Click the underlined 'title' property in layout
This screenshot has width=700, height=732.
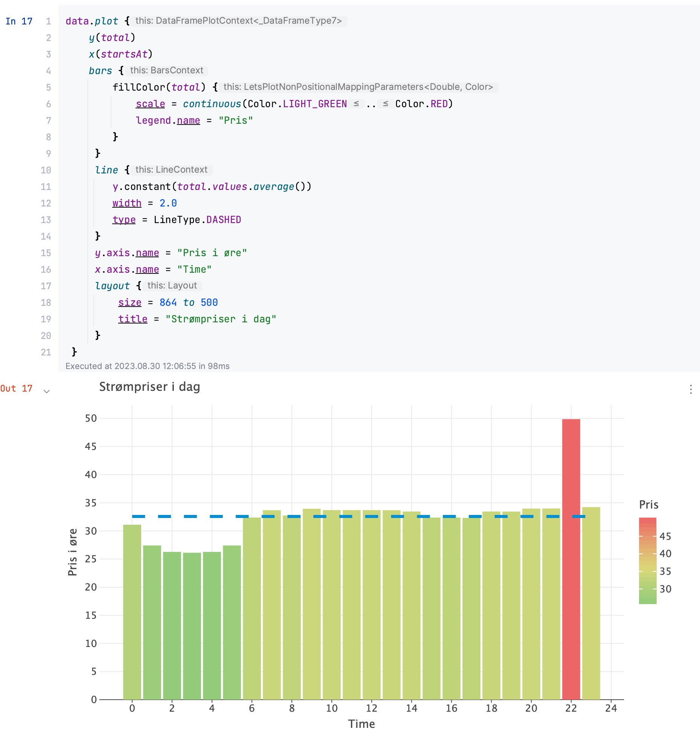click(x=132, y=319)
